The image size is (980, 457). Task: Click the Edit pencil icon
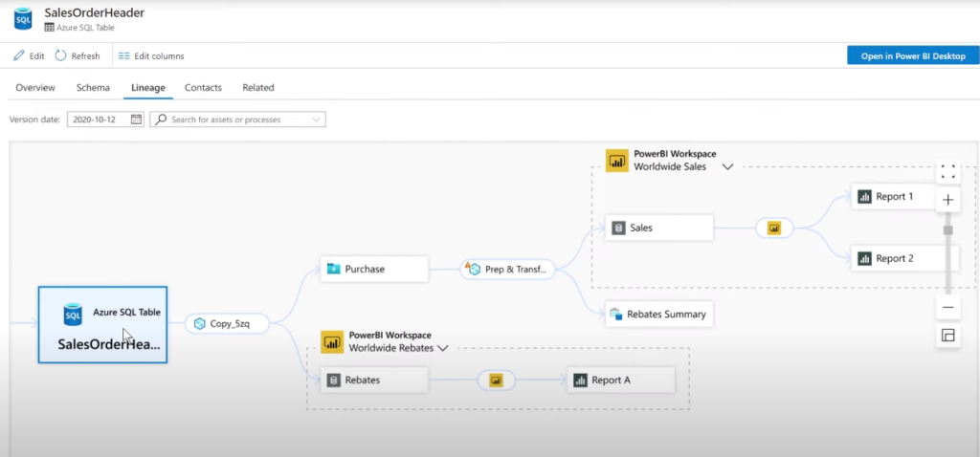pyautogui.click(x=19, y=55)
